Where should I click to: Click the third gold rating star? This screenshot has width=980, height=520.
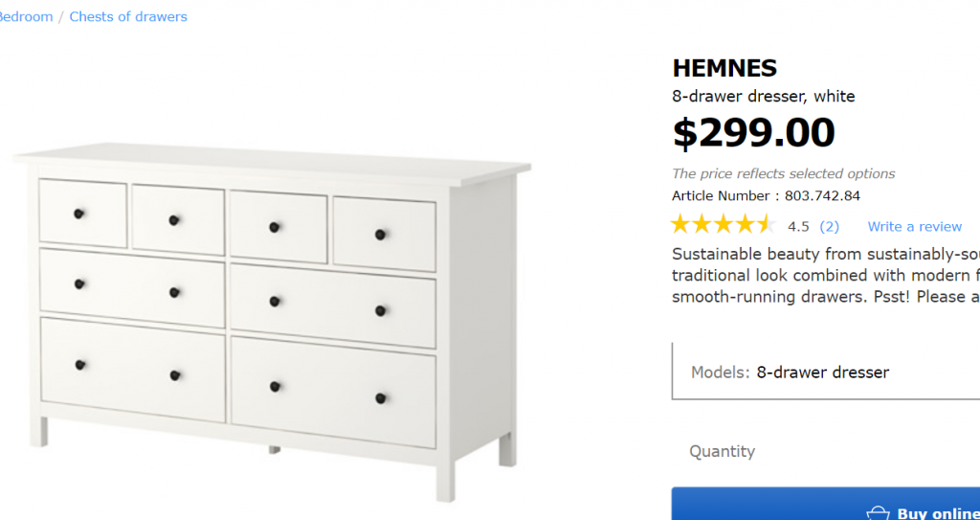pyautogui.click(x=724, y=224)
